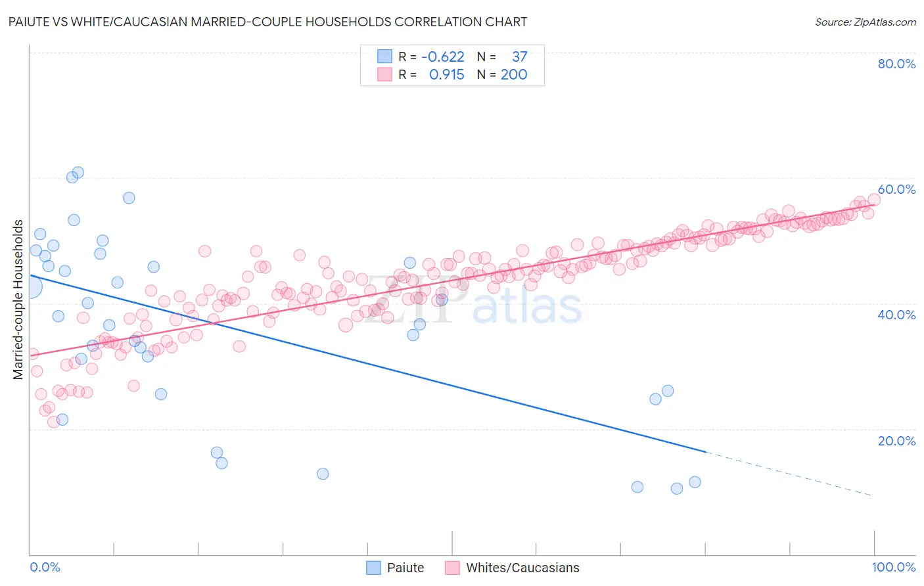Click the large blue Paiute point on y-axis

(30, 286)
